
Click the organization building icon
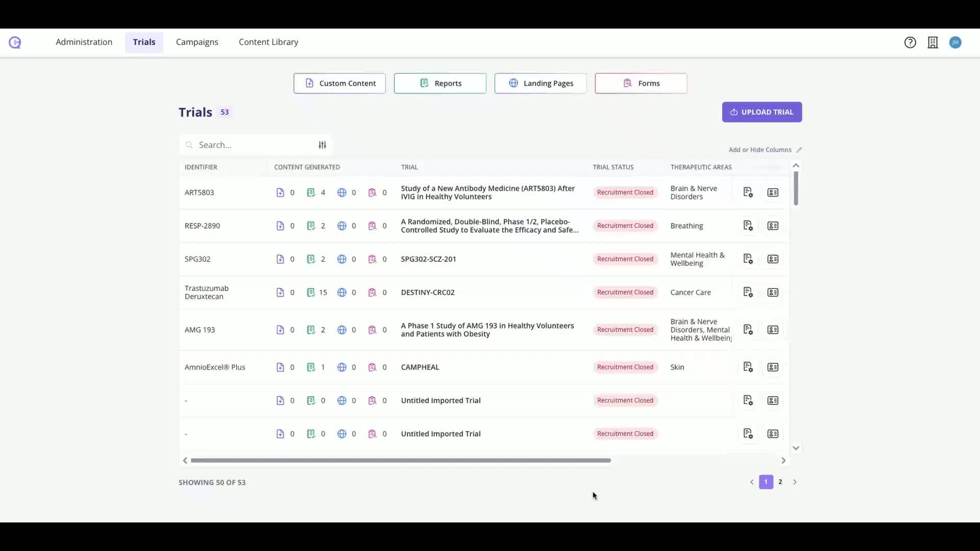click(x=933, y=42)
